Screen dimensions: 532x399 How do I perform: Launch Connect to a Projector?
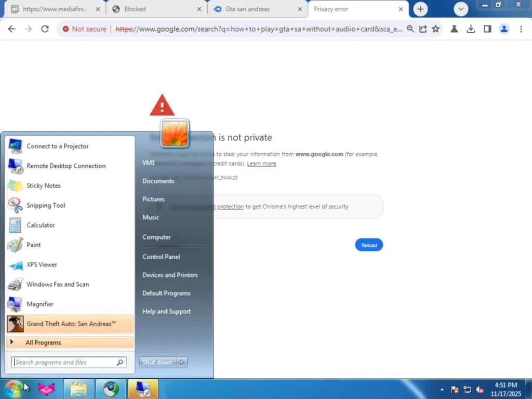(70, 146)
